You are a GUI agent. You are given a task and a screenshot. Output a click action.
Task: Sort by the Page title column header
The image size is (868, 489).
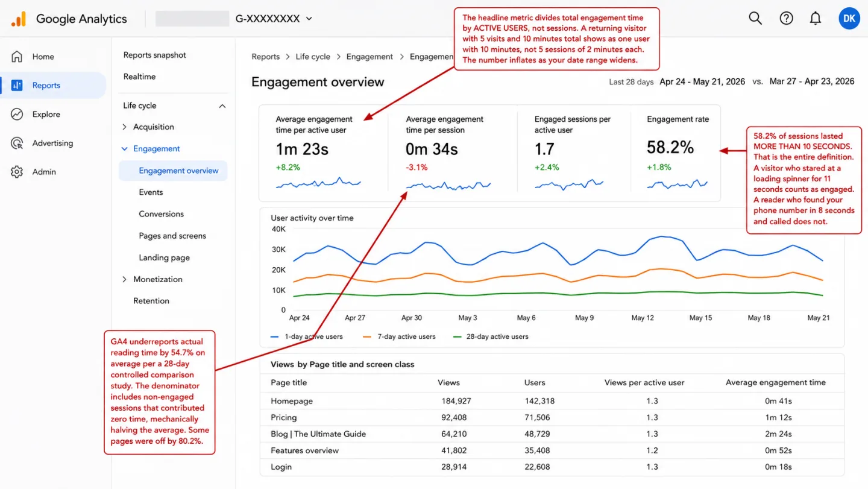click(289, 382)
